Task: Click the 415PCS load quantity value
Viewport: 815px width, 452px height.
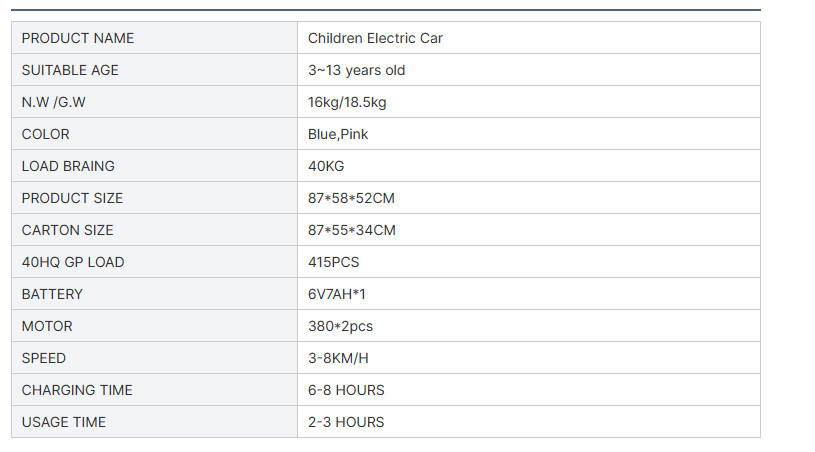Action: (333, 262)
